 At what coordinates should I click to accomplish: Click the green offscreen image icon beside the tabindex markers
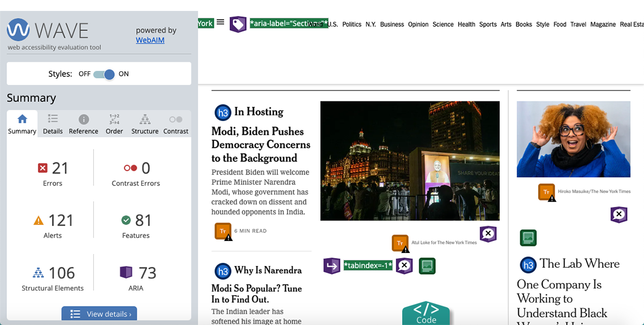pyautogui.click(x=427, y=266)
